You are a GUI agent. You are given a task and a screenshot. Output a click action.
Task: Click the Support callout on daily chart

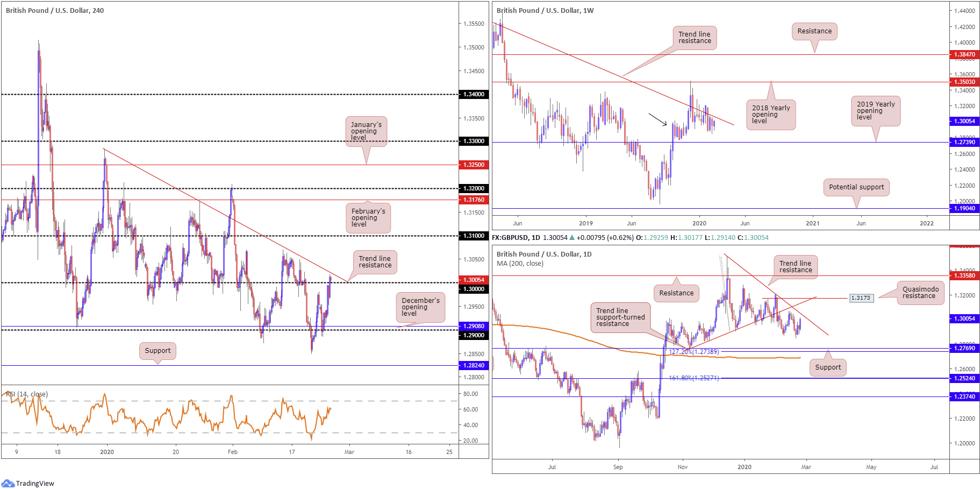[x=828, y=367]
